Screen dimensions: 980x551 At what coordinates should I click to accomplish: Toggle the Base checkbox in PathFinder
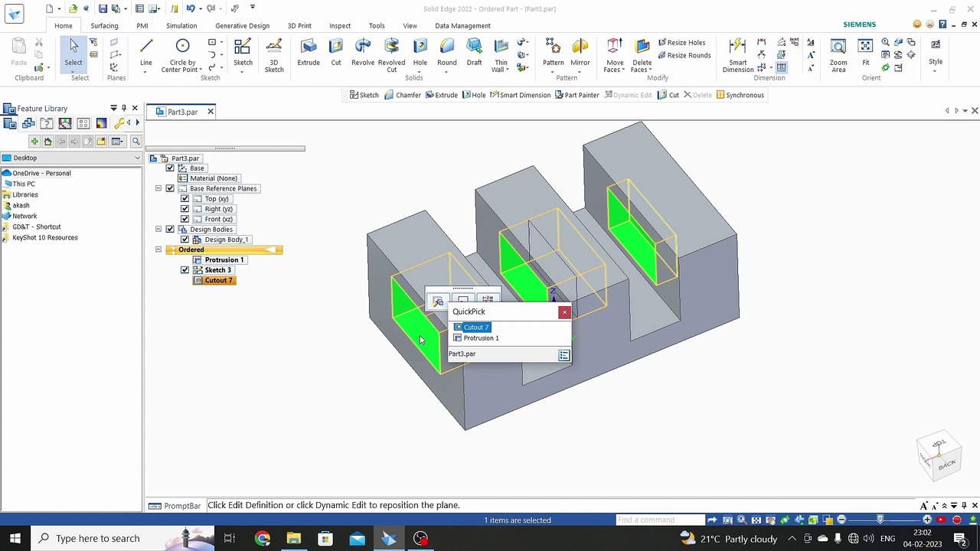coord(170,168)
